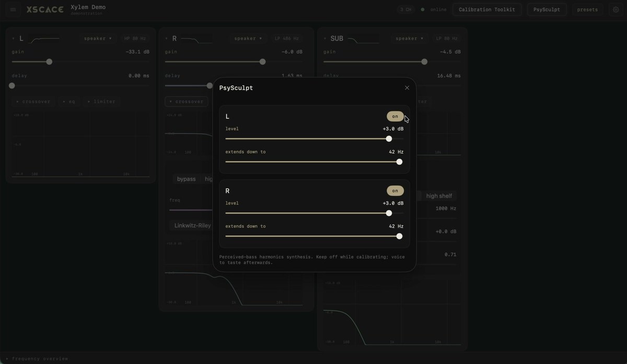
Task: Open the hamburger menu icon
Action: tap(14, 9)
